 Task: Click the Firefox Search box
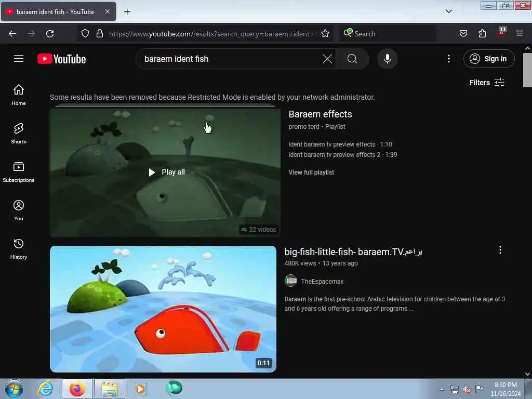[387, 34]
